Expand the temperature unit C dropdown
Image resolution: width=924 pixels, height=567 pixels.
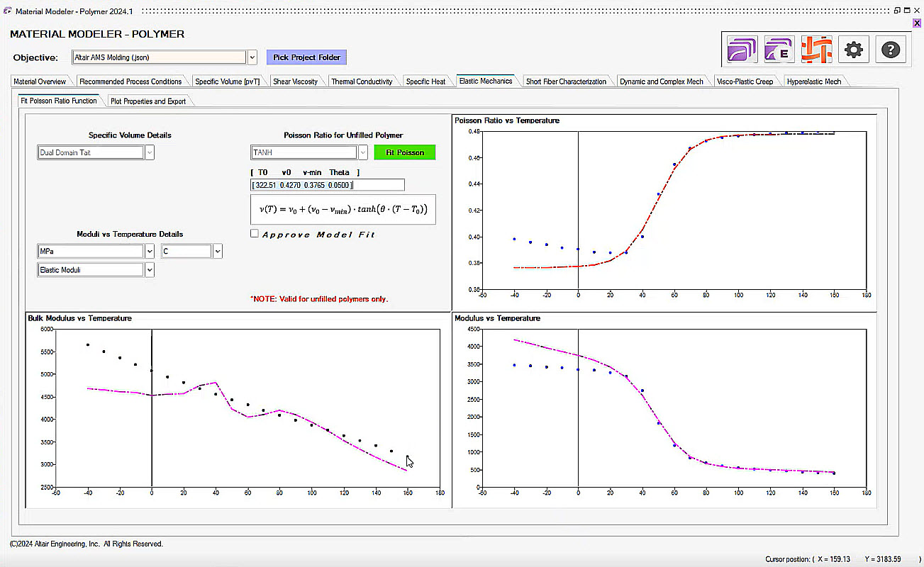pos(217,252)
